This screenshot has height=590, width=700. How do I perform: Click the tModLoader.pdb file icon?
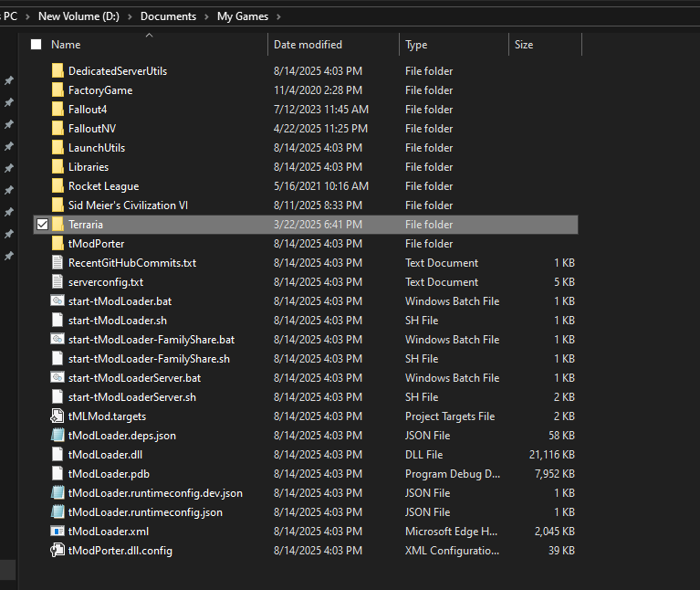(x=57, y=473)
